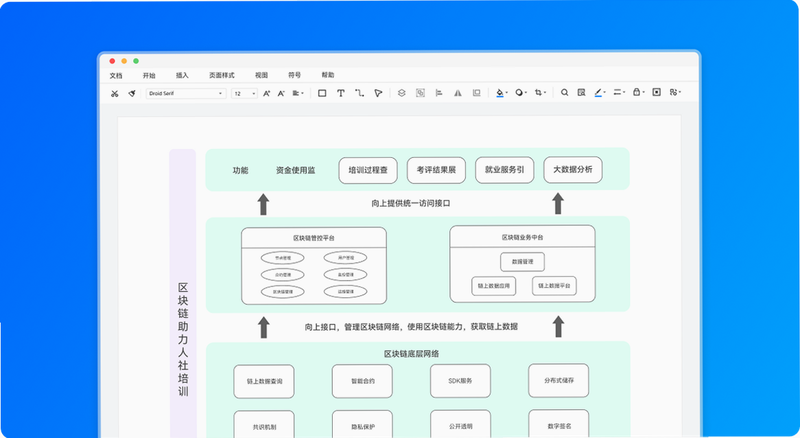
Task: Select the 公开透明 box
Action: tap(460, 424)
